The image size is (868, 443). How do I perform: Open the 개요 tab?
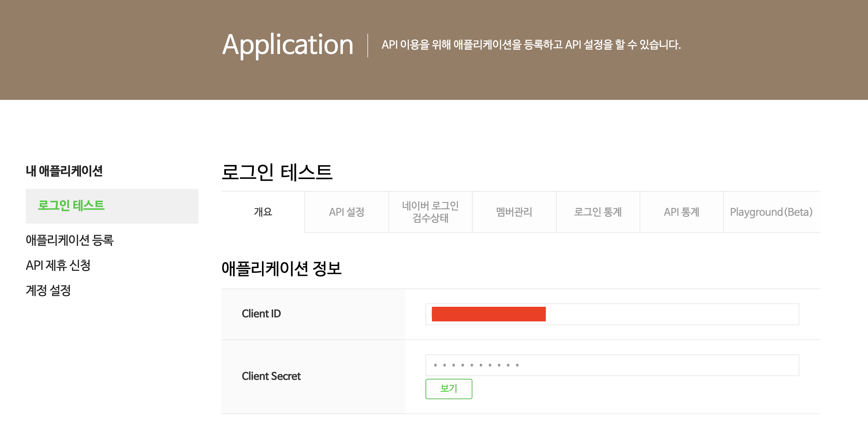click(263, 212)
